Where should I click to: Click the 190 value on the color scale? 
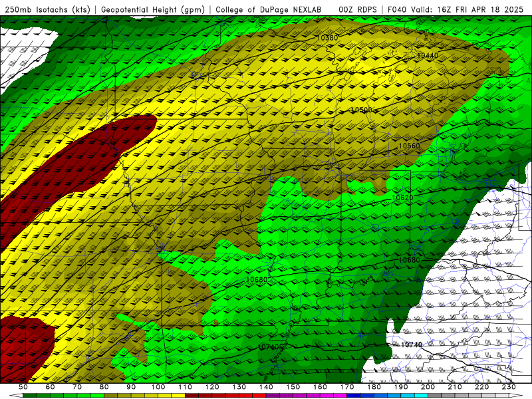(x=401, y=387)
